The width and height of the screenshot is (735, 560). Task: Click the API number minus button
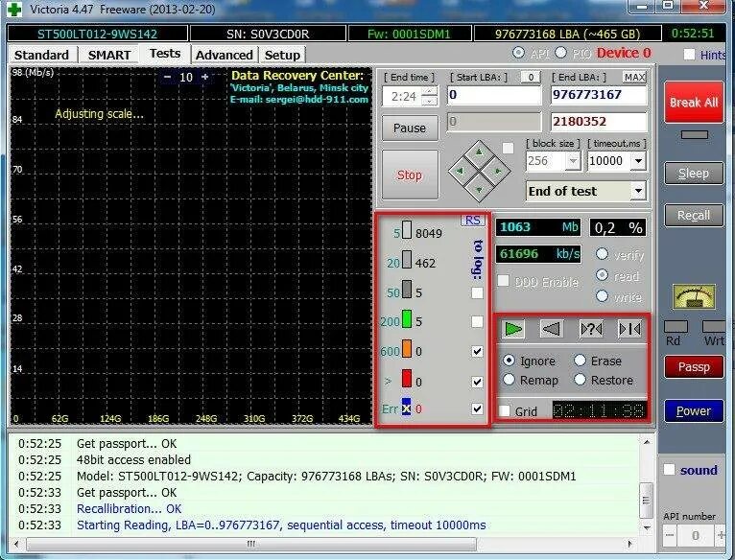pos(670,535)
